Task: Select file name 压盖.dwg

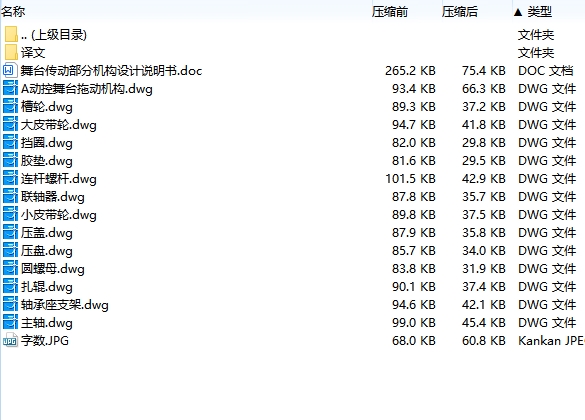Action: (x=47, y=233)
